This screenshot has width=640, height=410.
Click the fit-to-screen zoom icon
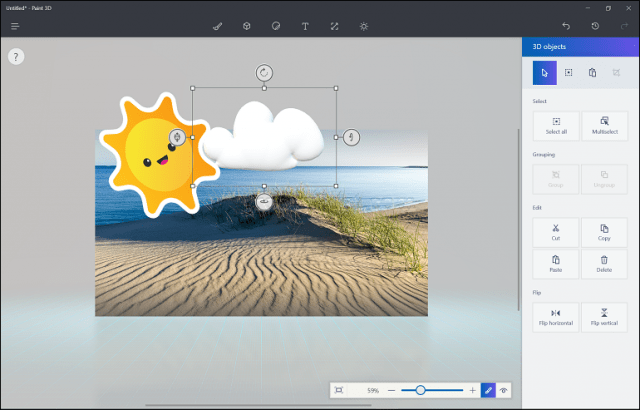(x=339, y=390)
